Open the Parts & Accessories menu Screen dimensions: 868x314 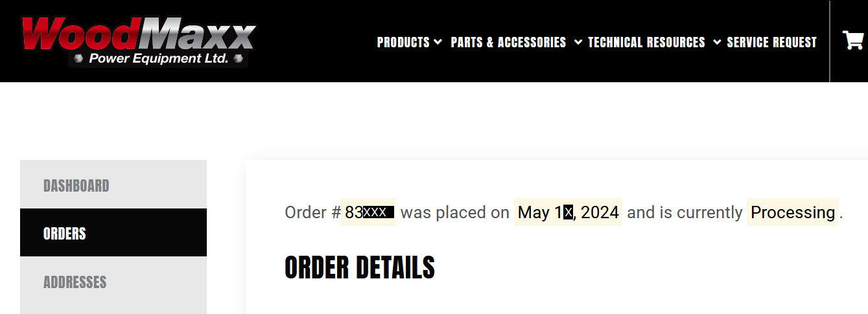pyautogui.click(x=508, y=43)
